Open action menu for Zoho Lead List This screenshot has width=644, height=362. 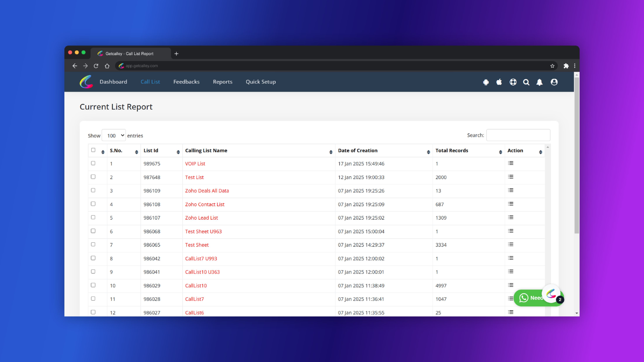pos(511,217)
